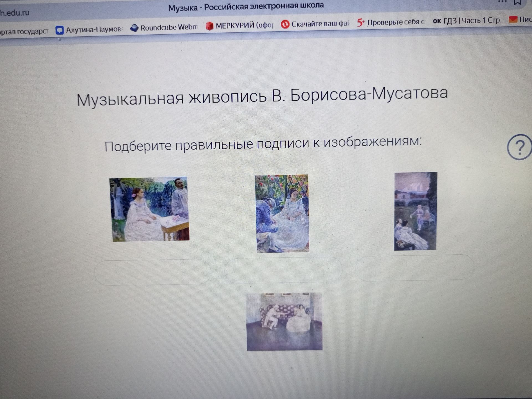The image size is (532, 399).
Task: Open the МЕРКУРИЙ bookmark
Action: pos(239,26)
